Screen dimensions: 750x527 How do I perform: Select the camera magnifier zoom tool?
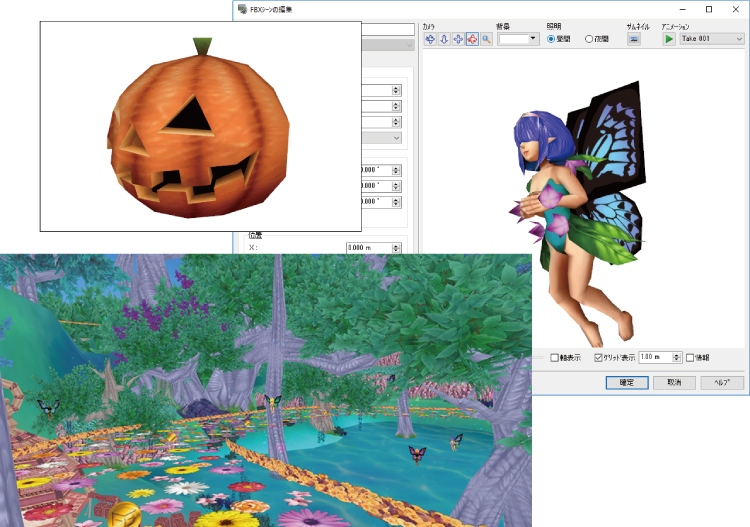point(486,39)
